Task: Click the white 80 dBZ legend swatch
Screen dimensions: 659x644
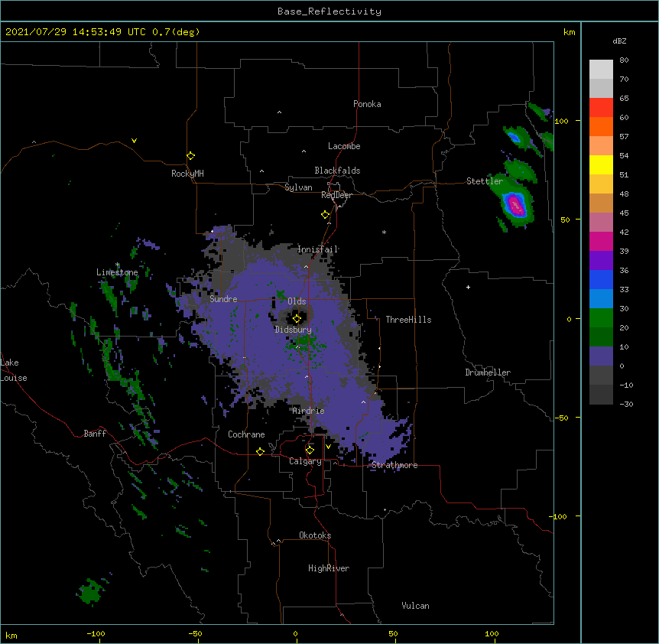Action: tap(601, 70)
